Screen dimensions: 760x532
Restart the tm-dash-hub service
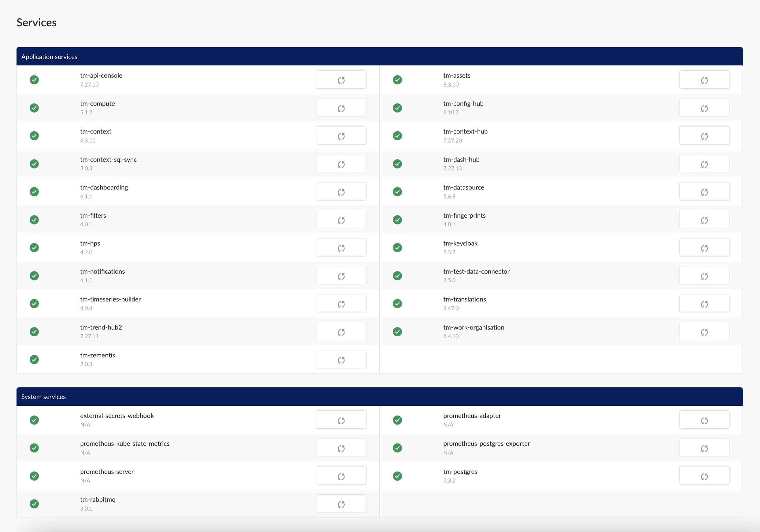pos(704,164)
